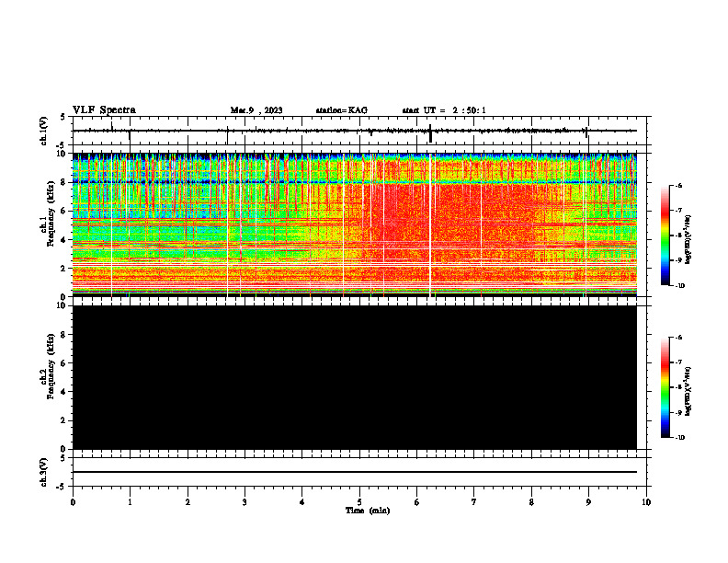Click the "-6" label on ch.1 color bar
Screen dimensions: 728x563
click(677, 185)
